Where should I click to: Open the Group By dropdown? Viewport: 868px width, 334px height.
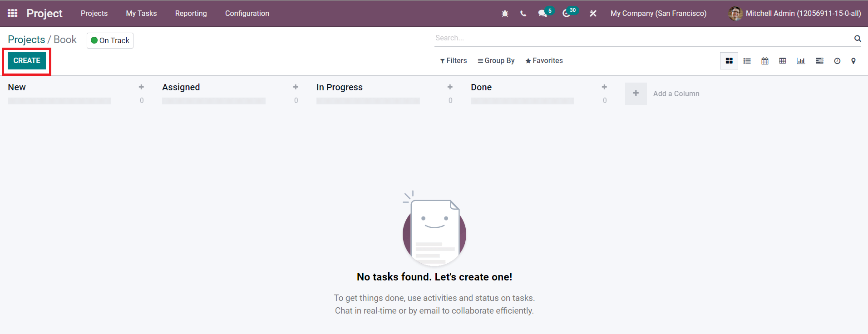tap(496, 61)
